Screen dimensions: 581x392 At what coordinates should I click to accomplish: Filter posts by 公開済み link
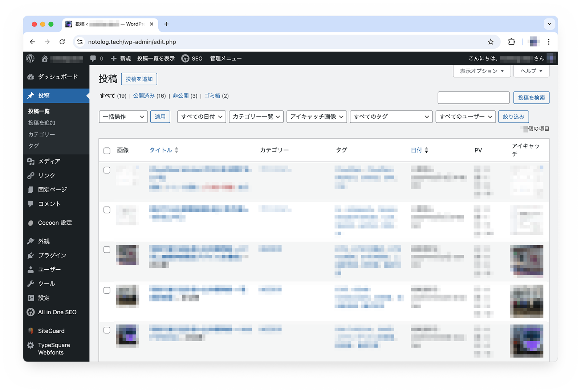coord(144,96)
